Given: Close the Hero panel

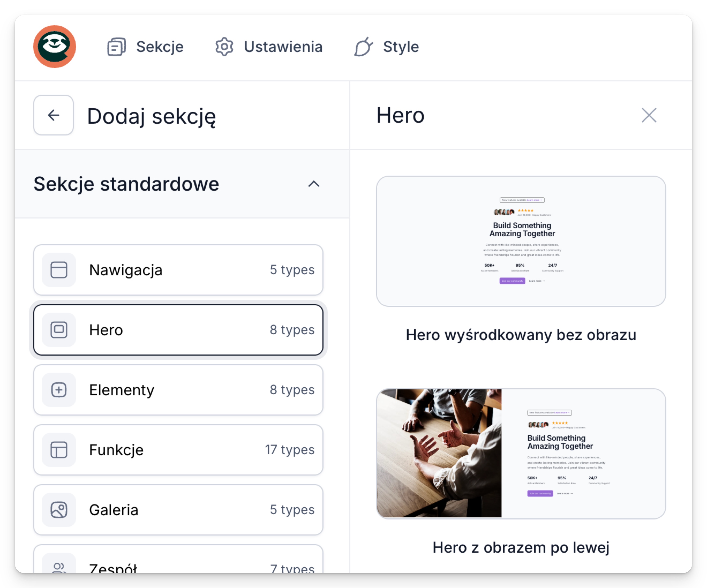Looking at the screenshot, I should 649,115.
